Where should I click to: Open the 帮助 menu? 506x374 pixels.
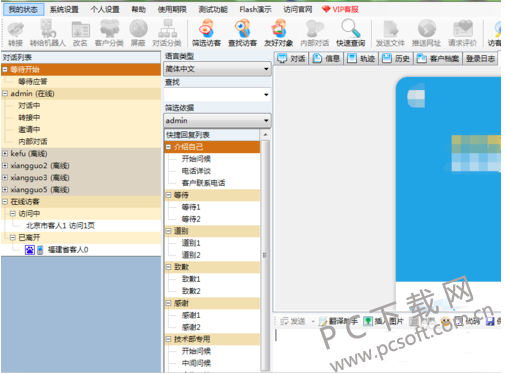pyautogui.click(x=138, y=9)
